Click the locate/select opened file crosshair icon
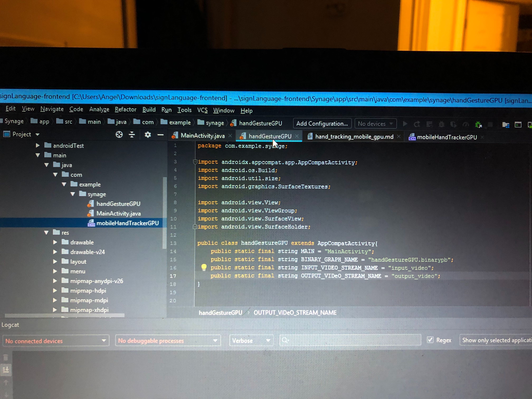 (119, 134)
